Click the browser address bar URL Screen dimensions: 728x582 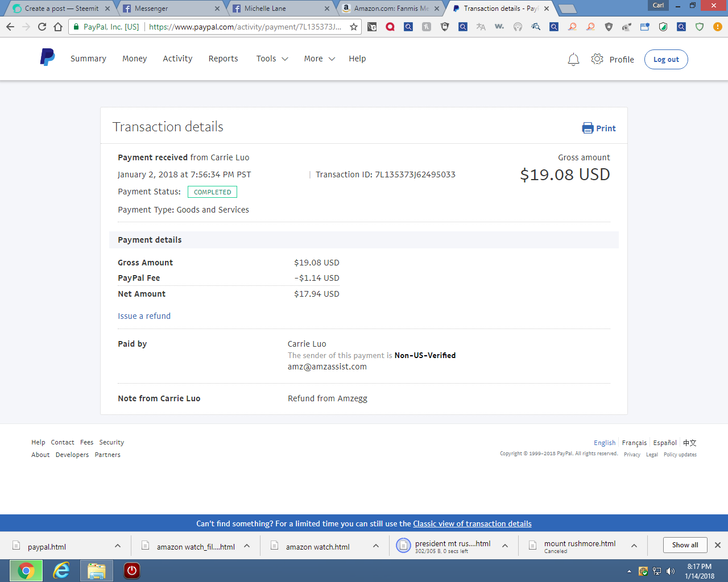tap(245, 27)
